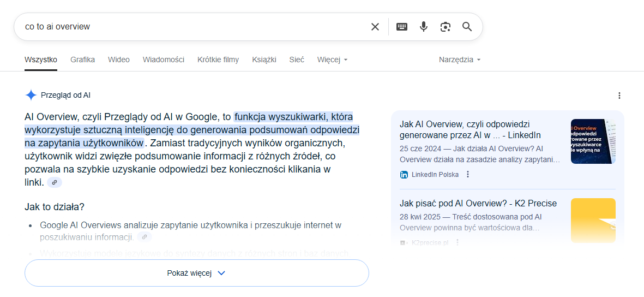
Task: Open the Krótkie filmy tab
Action: [218, 60]
